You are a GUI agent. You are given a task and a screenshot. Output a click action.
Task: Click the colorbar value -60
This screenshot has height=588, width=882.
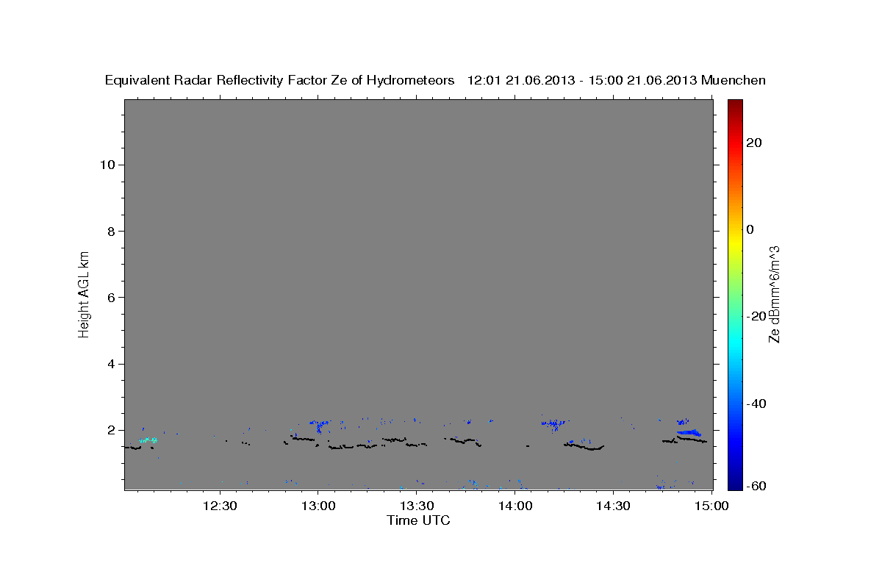(x=756, y=487)
